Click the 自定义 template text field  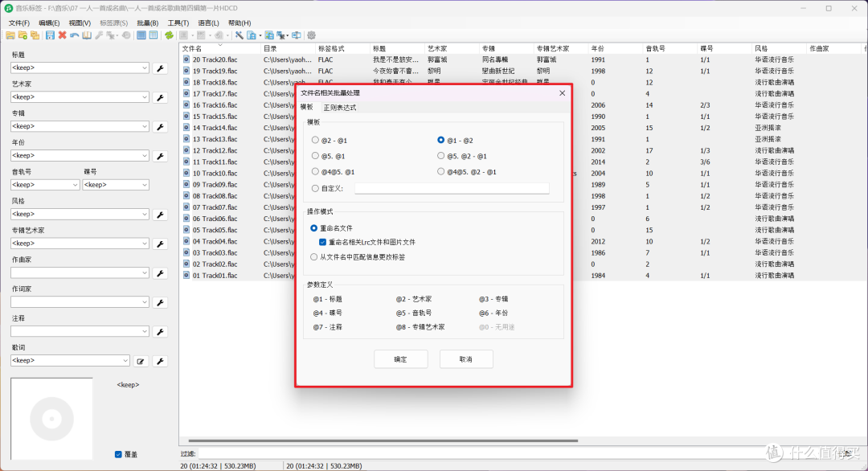[x=451, y=188]
